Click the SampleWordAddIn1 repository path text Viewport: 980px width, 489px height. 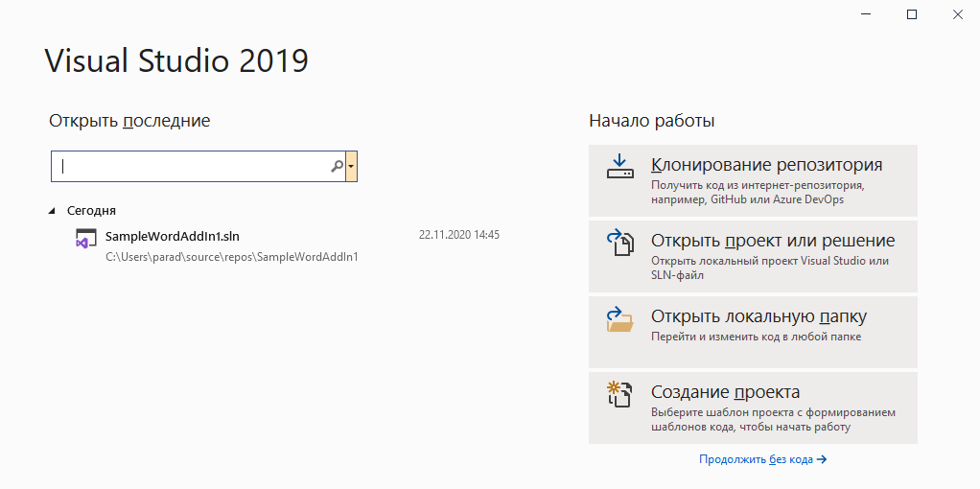coord(231,257)
